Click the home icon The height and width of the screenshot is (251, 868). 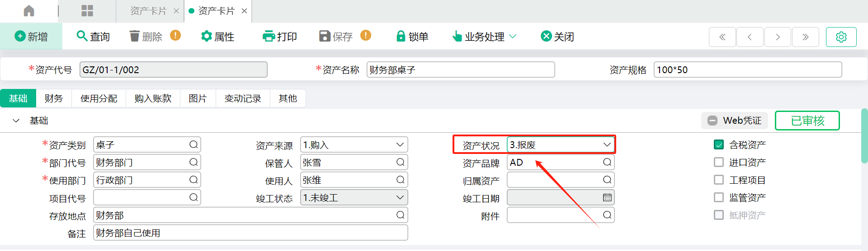29,11
